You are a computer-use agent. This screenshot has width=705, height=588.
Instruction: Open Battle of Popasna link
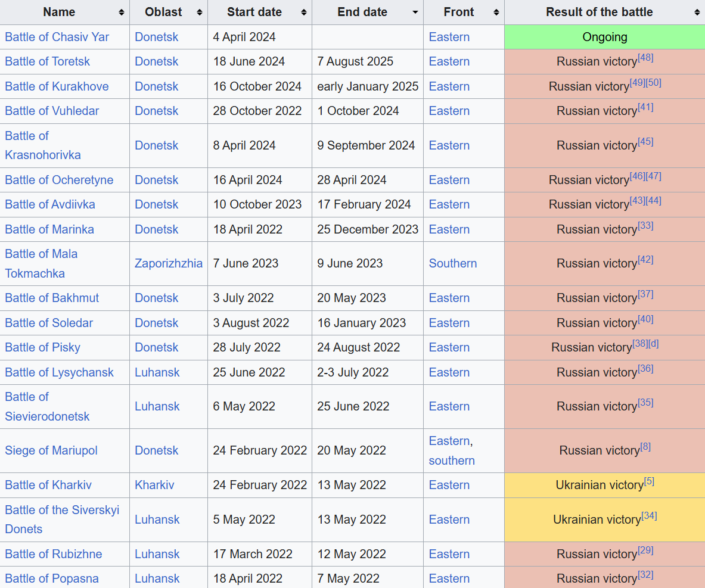(52, 578)
